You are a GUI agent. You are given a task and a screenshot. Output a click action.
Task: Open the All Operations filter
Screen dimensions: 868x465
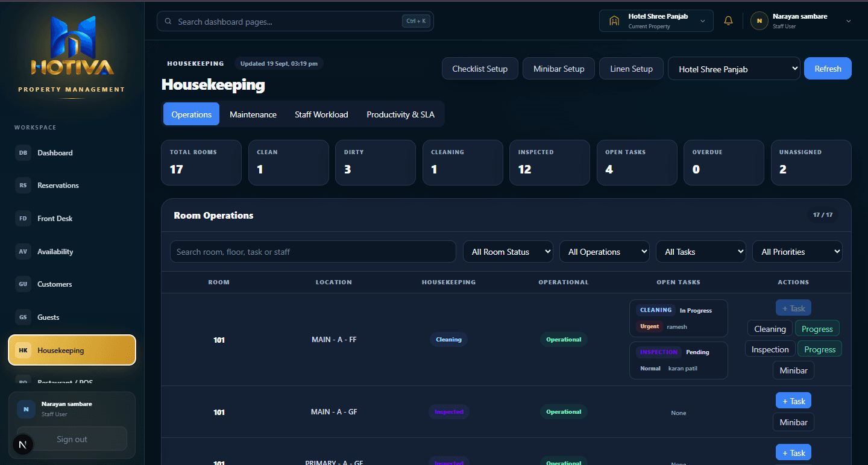tap(604, 252)
